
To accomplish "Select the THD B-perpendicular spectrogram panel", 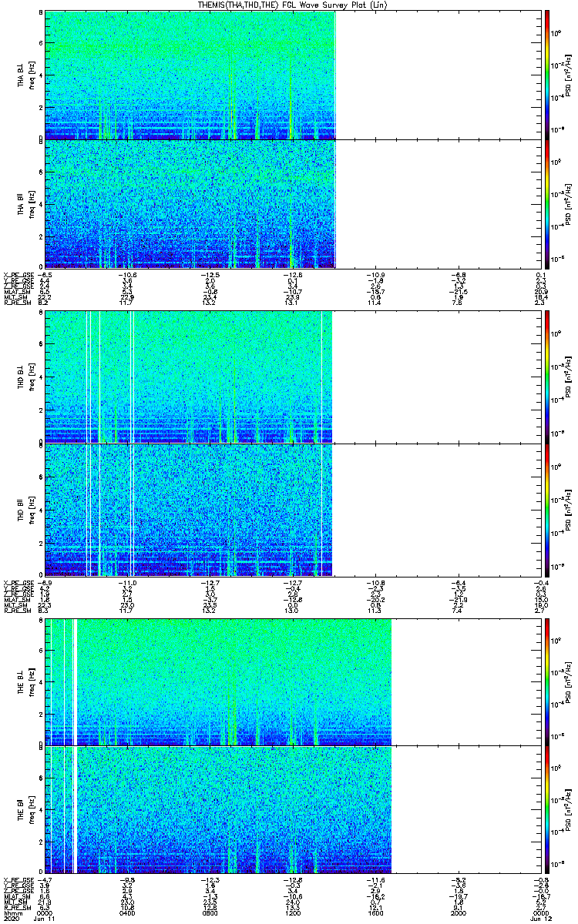I will tap(291, 376).
